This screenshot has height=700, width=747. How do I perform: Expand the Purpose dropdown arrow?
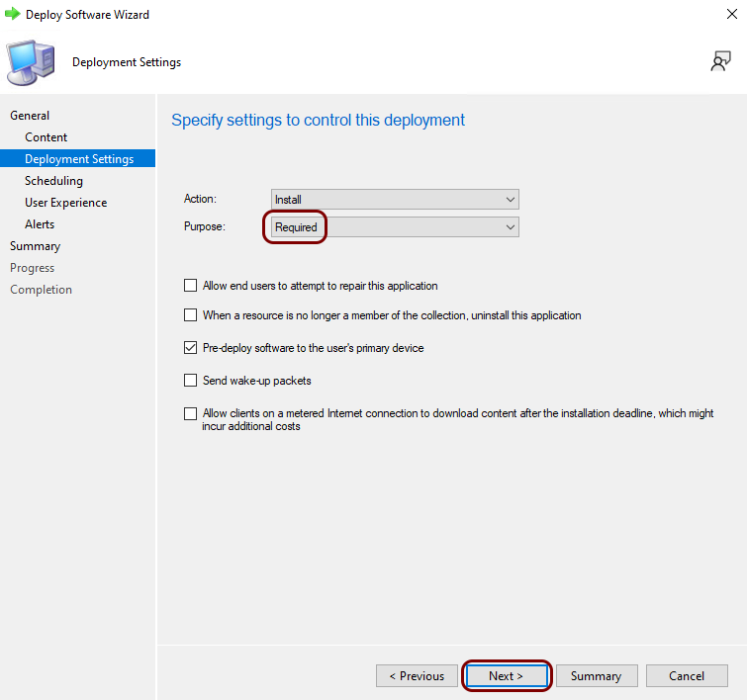pyautogui.click(x=511, y=227)
